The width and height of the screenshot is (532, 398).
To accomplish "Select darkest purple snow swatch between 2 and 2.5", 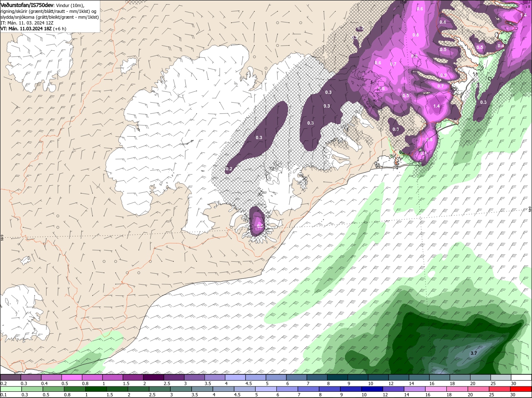I will coord(153,377).
